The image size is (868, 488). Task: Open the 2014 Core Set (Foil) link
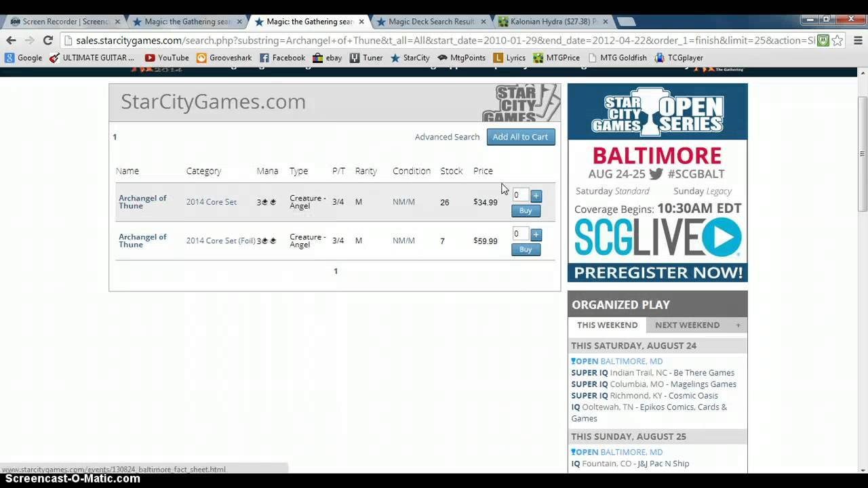(221, 241)
